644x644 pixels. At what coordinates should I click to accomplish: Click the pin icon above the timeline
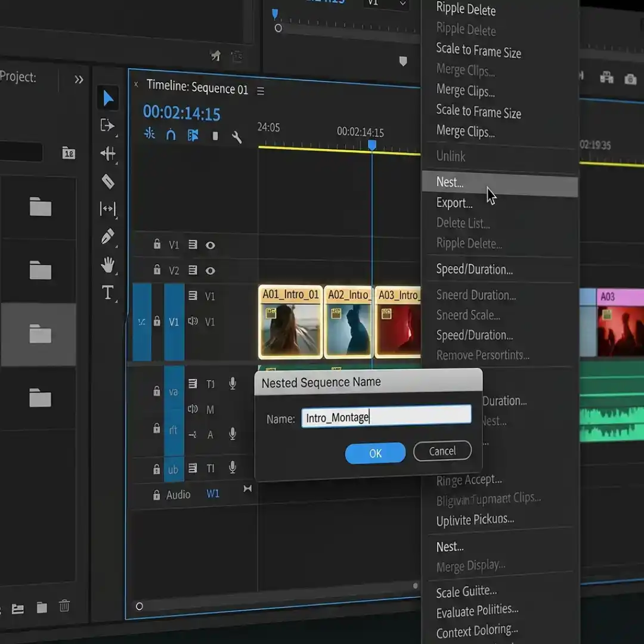[x=216, y=55]
